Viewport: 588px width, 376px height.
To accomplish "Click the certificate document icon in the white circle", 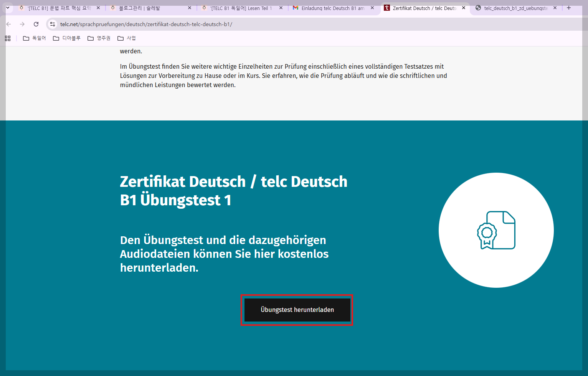I will (496, 230).
